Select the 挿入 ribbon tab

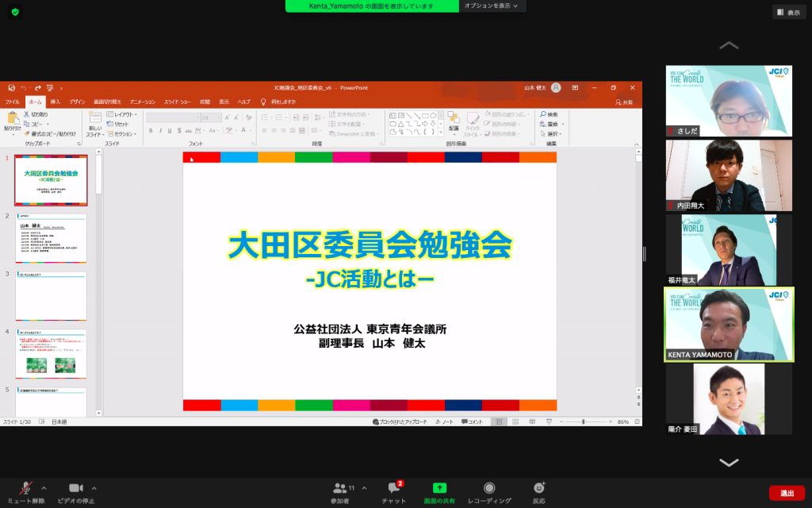click(x=55, y=102)
